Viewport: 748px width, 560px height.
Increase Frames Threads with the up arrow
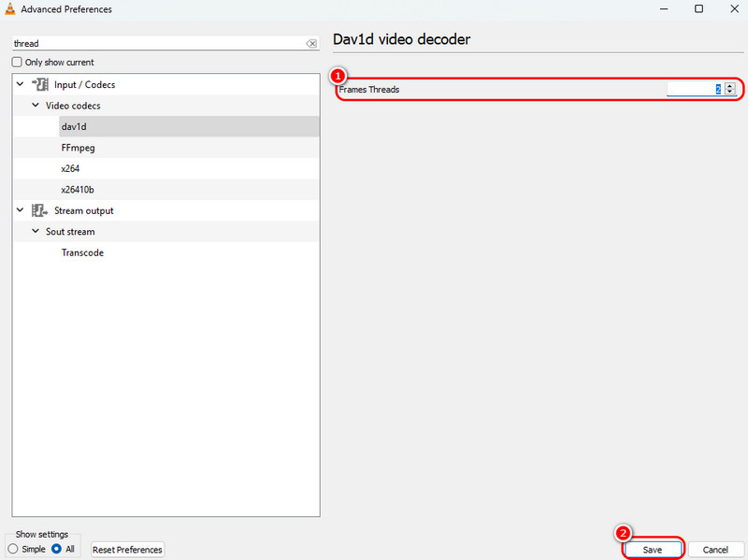pos(729,85)
